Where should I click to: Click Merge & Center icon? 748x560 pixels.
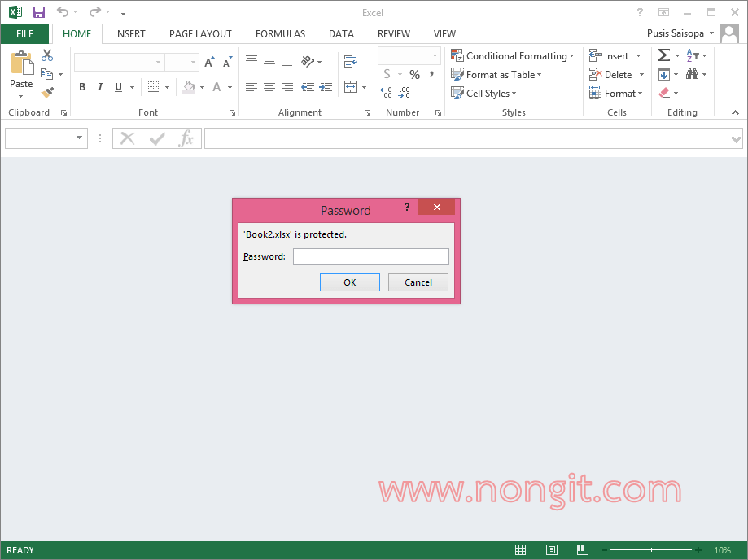[351, 87]
